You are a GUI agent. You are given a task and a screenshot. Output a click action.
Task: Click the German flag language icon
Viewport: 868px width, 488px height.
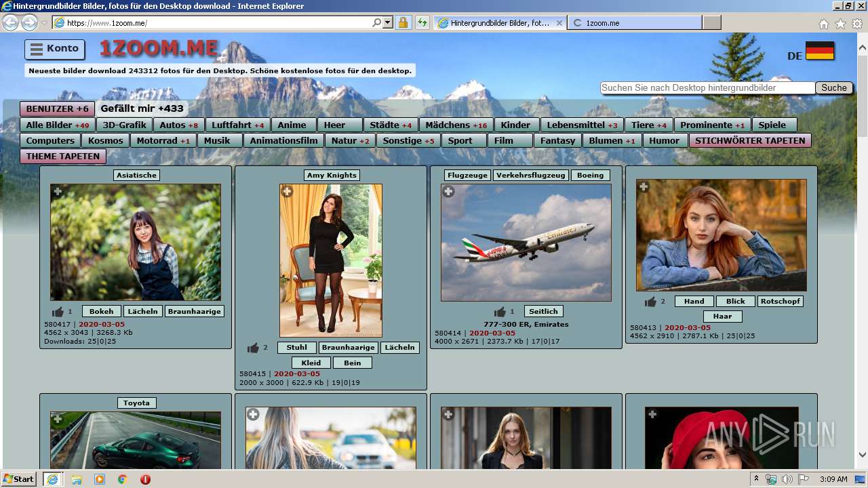pyautogui.click(x=820, y=52)
